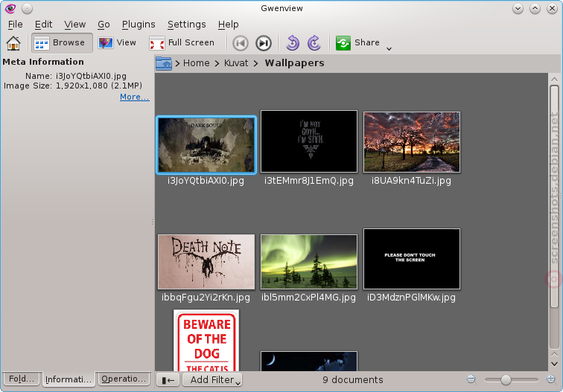Screen dimensions: 563x392
Task: Select aurora thumbnail ibl5mm2CxPl4MG.jpg
Action: point(309,262)
